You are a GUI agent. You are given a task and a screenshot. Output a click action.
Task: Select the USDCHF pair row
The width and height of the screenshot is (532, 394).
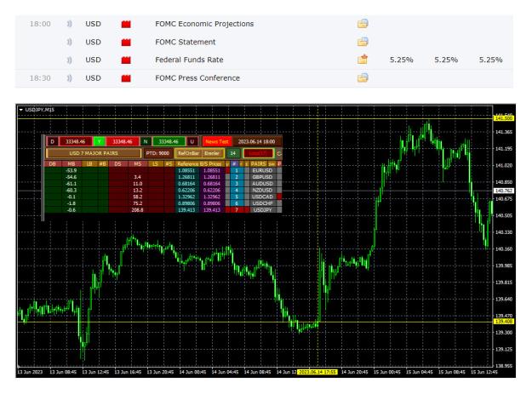263,203
